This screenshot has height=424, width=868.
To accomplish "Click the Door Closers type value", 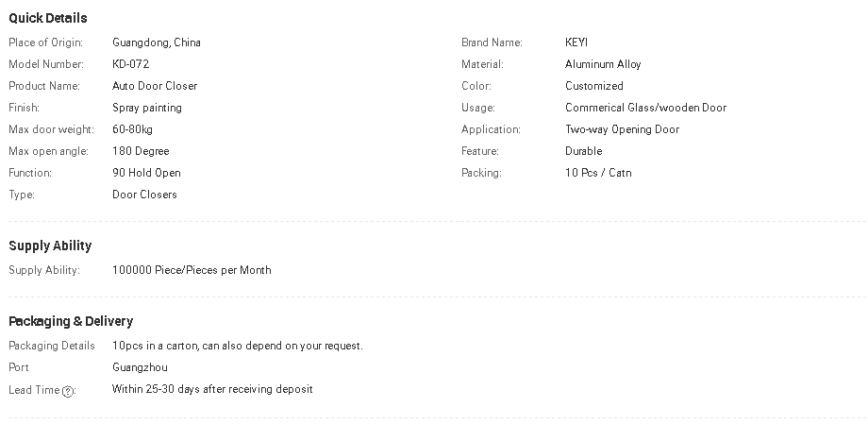I will (x=144, y=195).
